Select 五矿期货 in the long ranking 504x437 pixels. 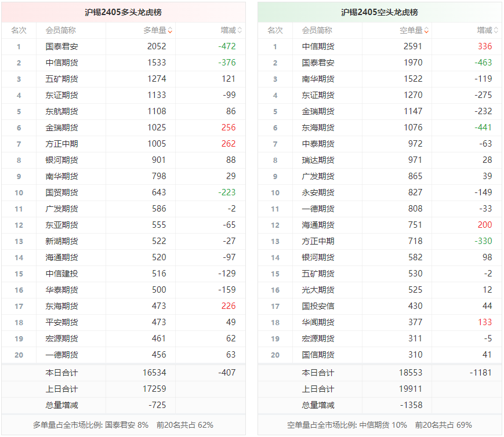click(x=61, y=79)
